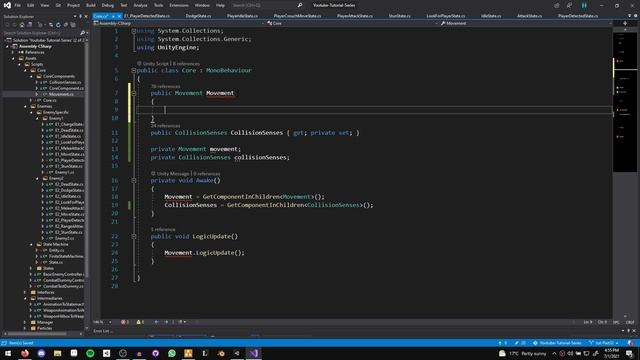Switch to the AttackState.cs tab

[x=529, y=16]
